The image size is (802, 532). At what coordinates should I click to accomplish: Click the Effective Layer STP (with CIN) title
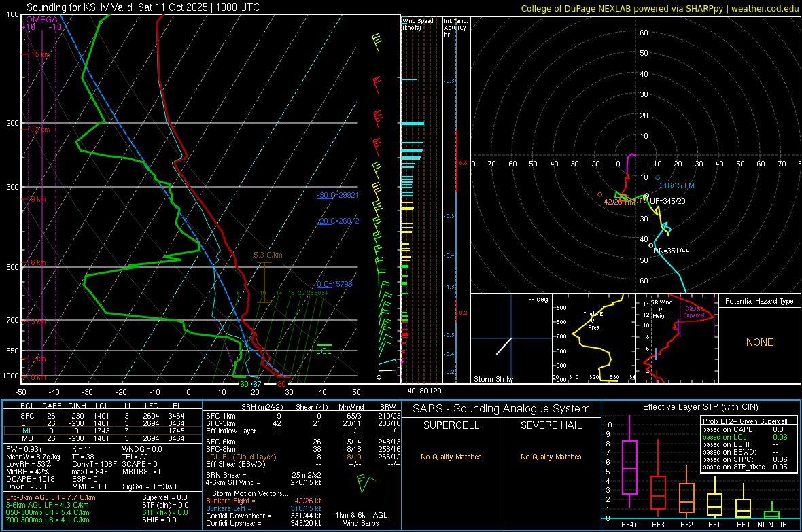click(x=700, y=407)
